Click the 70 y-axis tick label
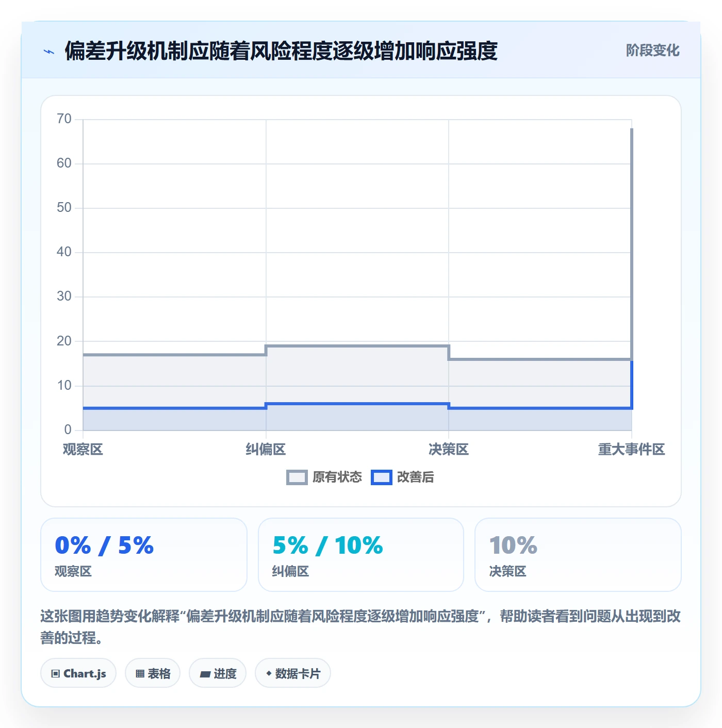This screenshot has height=728, width=722. tap(64, 119)
